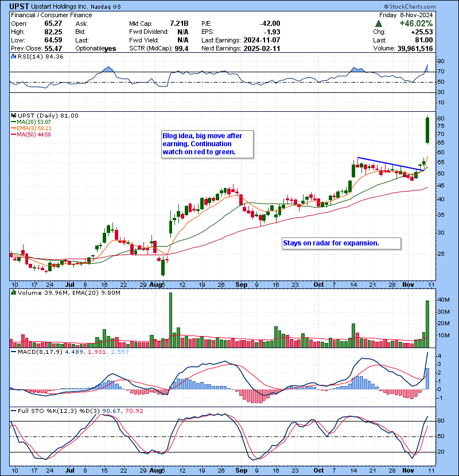This screenshot has width=459, height=476.
Task: Click the tallest volume bar in early August
Action: pyautogui.click(x=170, y=320)
